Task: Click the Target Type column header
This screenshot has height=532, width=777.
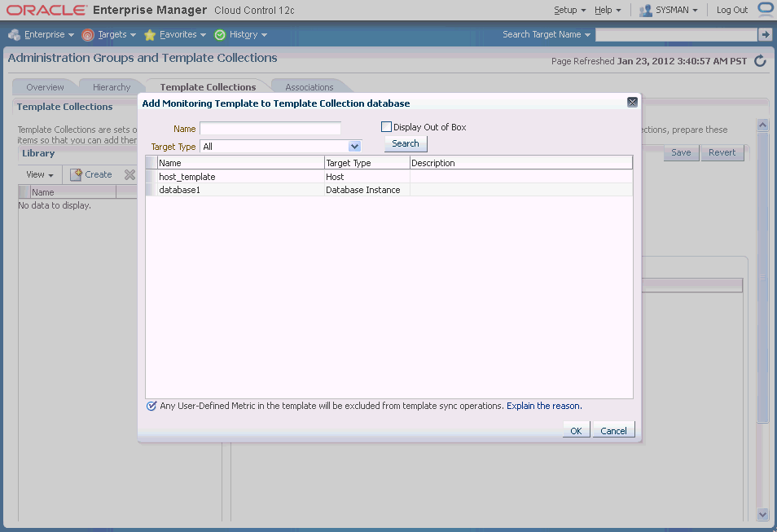Action: click(x=367, y=163)
